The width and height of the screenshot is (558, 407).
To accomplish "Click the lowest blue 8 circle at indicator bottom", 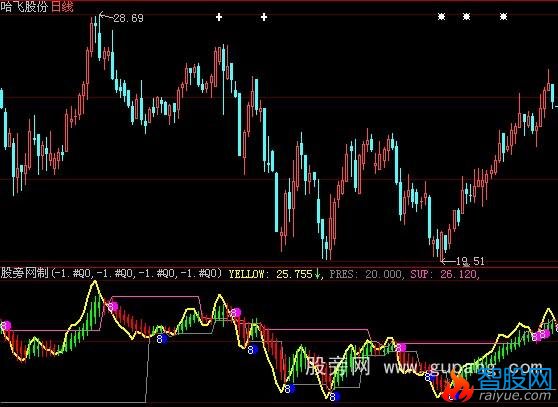I will [x=335, y=396].
